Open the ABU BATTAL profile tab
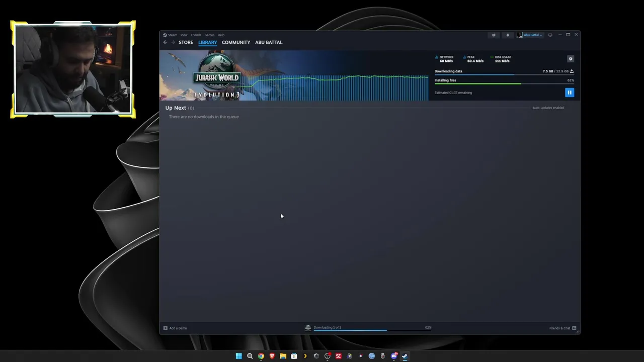The height and width of the screenshot is (362, 644). coord(269,42)
